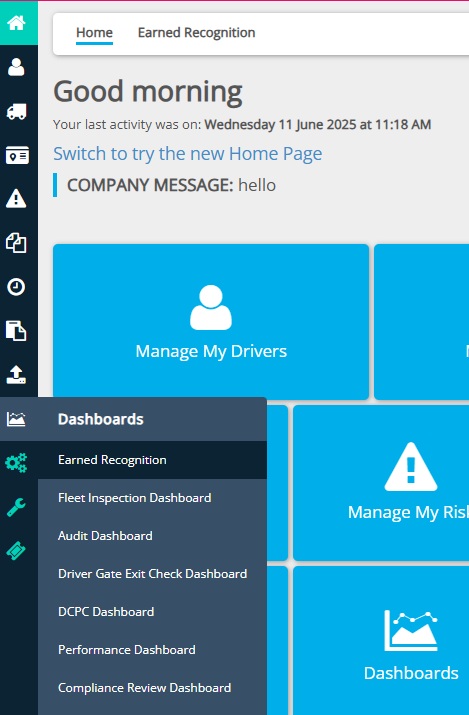Open the drivers person icon in sidebar
The width and height of the screenshot is (469, 715).
(x=16, y=67)
